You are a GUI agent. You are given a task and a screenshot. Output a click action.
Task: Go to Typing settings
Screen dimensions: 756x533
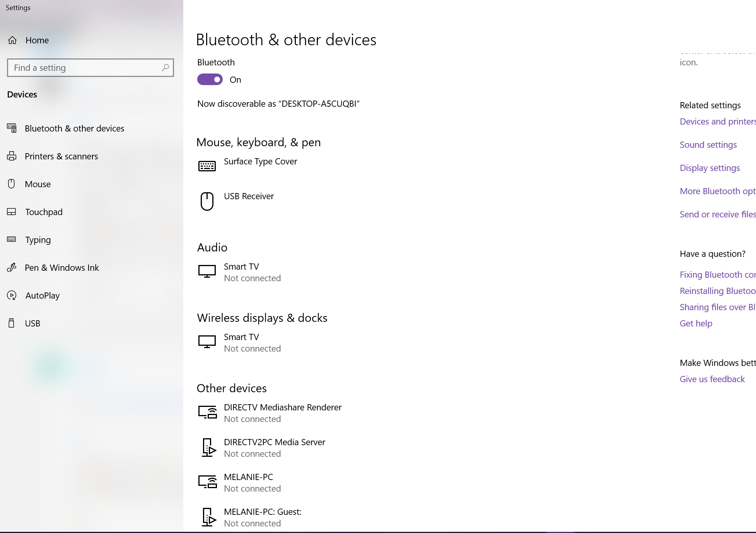coord(38,240)
